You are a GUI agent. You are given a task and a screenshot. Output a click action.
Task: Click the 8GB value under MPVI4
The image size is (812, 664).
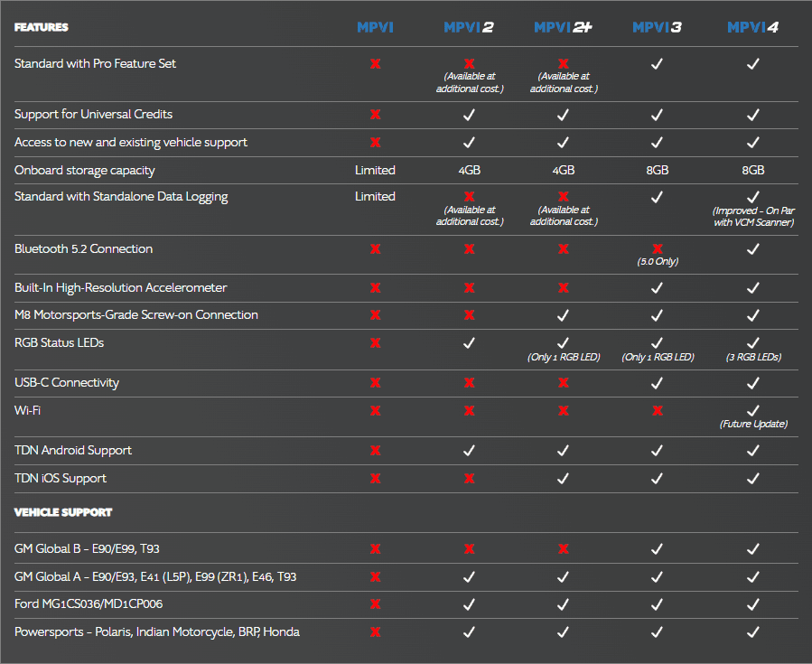click(x=752, y=170)
